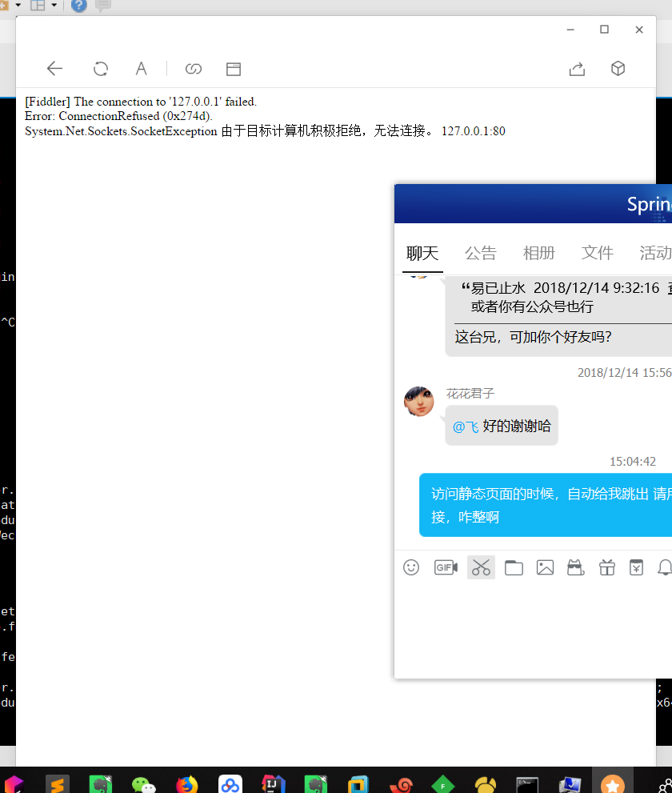
Task: Send a file with the folder icon
Action: click(x=514, y=568)
